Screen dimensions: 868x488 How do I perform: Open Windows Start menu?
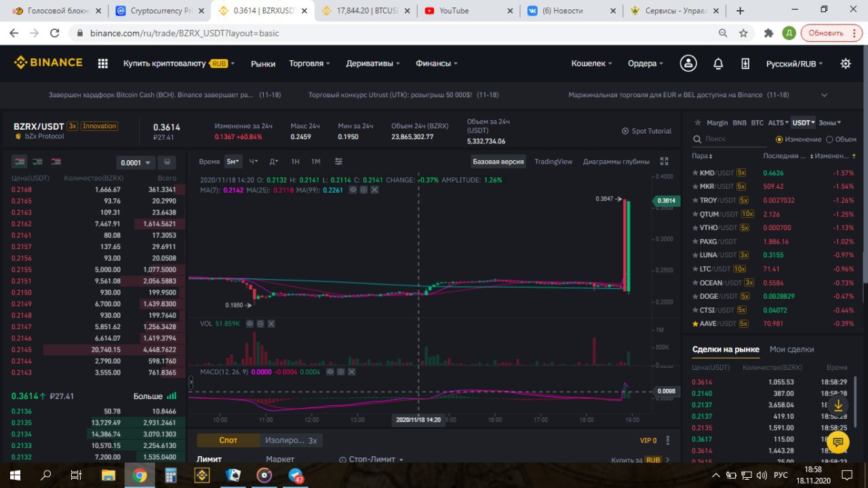click(x=15, y=475)
